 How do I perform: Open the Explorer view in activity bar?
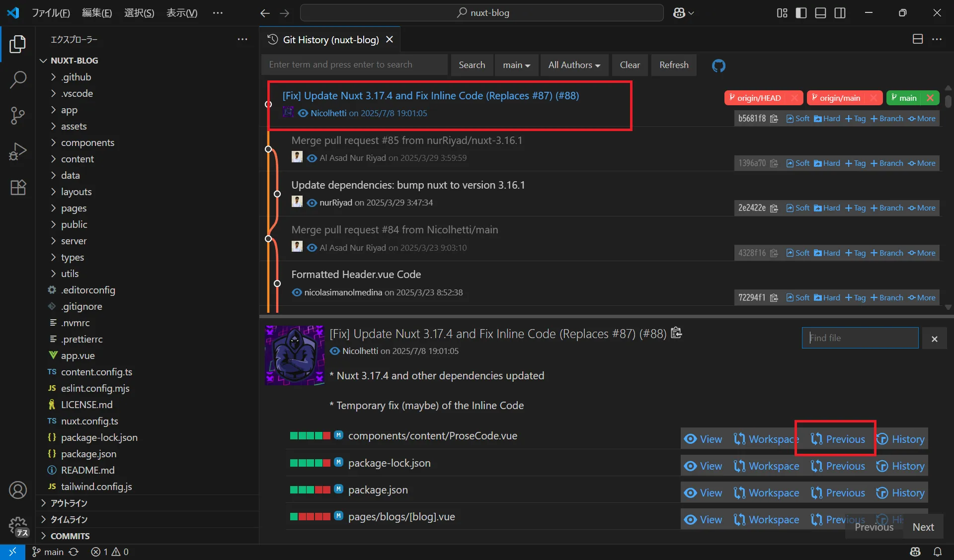[18, 44]
